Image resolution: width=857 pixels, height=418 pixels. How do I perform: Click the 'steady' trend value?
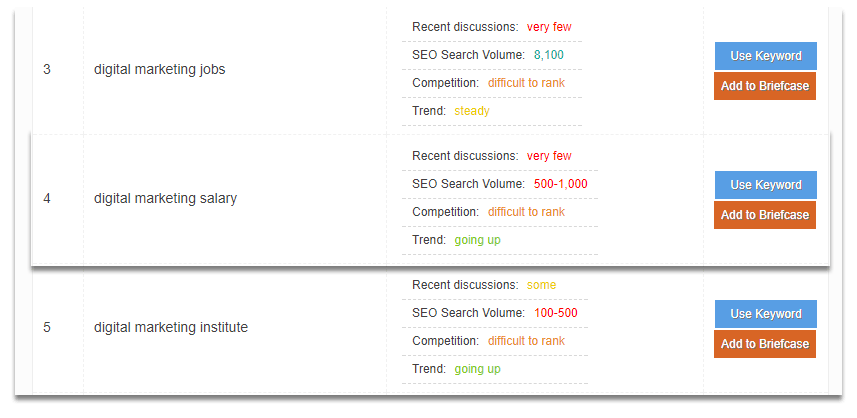point(472,111)
